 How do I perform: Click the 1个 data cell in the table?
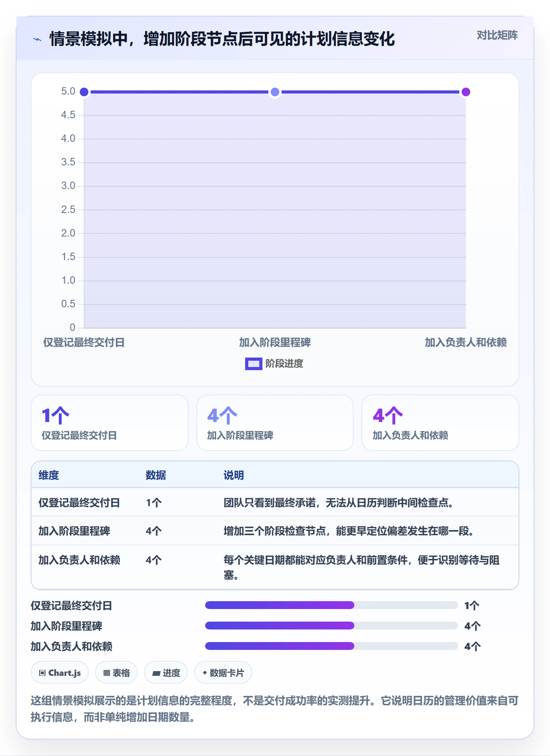coord(154,503)
